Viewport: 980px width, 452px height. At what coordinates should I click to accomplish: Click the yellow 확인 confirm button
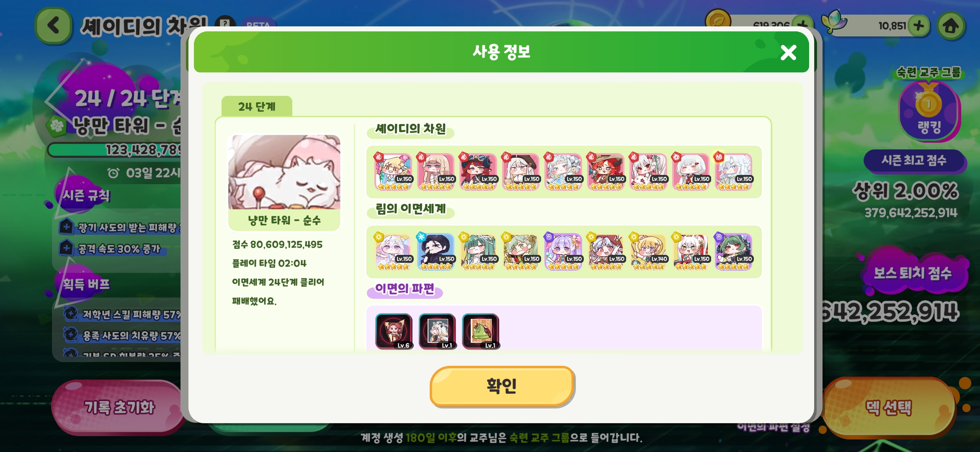click(502, 386)
